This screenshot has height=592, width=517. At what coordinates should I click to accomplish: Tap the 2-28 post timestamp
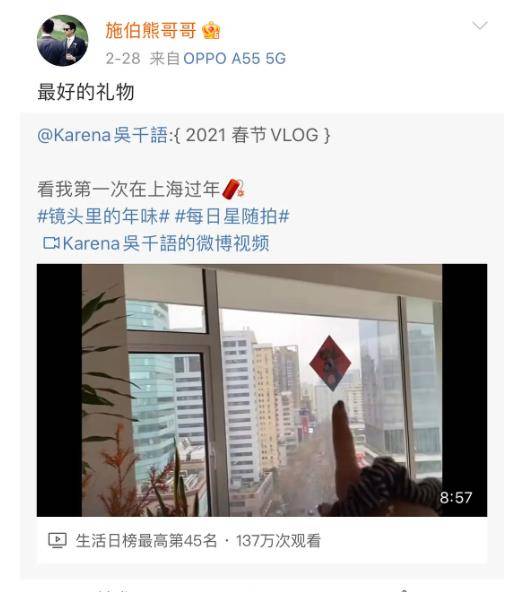(123, 59)
